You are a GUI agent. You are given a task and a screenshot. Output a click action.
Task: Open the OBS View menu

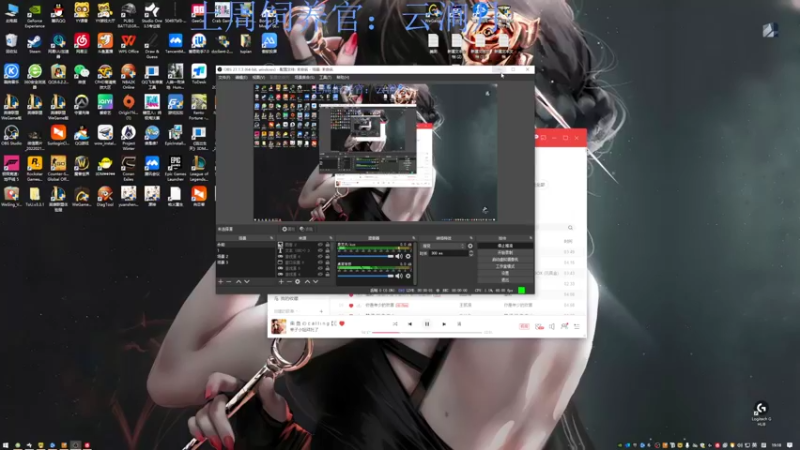point(259,78)
